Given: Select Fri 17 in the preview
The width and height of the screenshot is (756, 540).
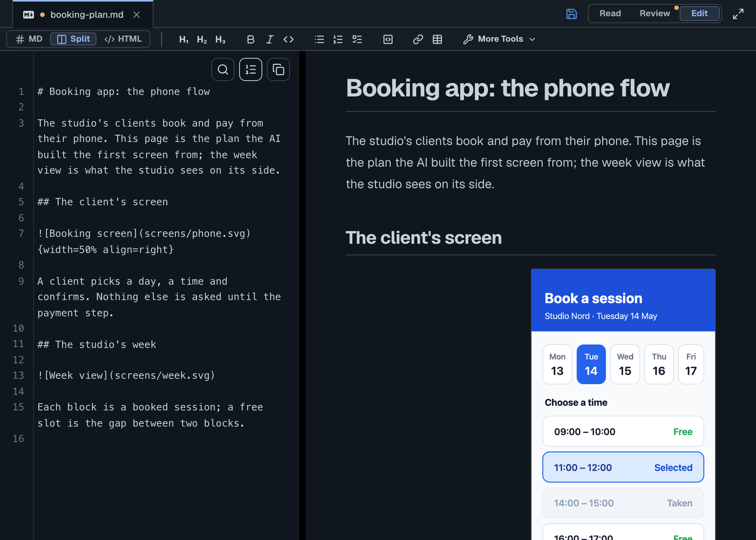Looking at the screenshot, I should tap(691, 364).
